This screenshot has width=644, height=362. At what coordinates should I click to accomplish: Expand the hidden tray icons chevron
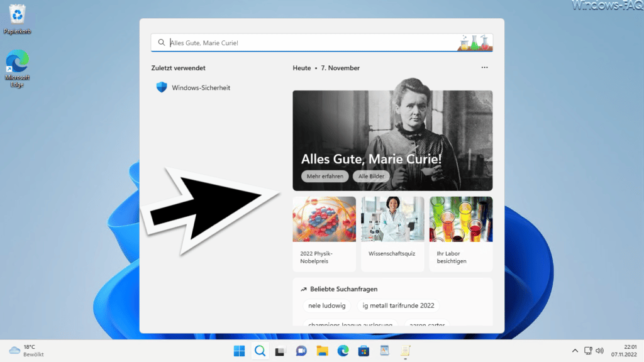coord(575,351)
